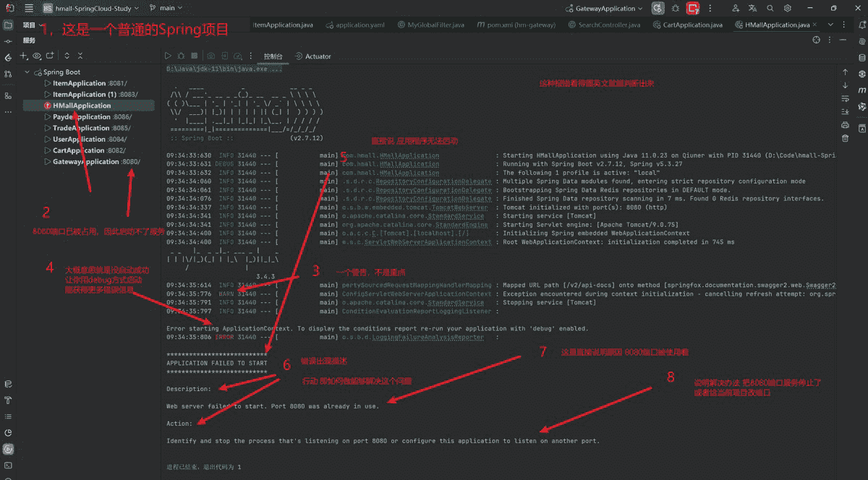Select TradeApplication :8085/ service

(89, 128)
